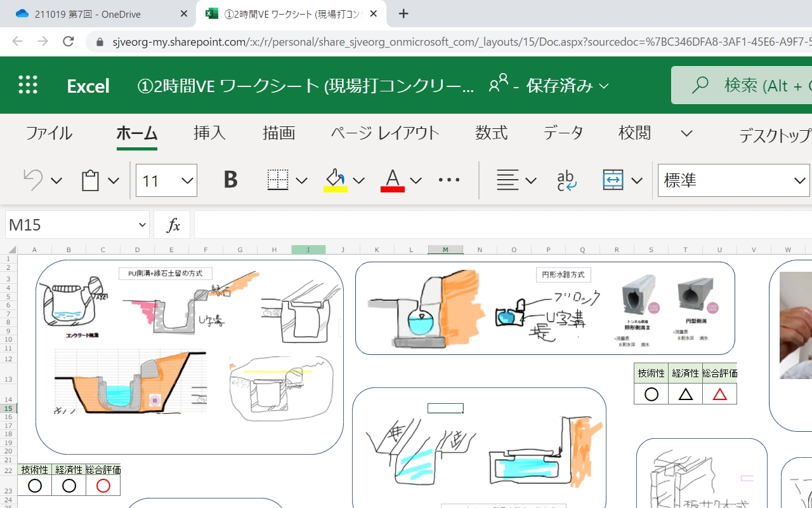Show more font options ellipsis
This screenshot has height=508, width=812.
[449, 180]
